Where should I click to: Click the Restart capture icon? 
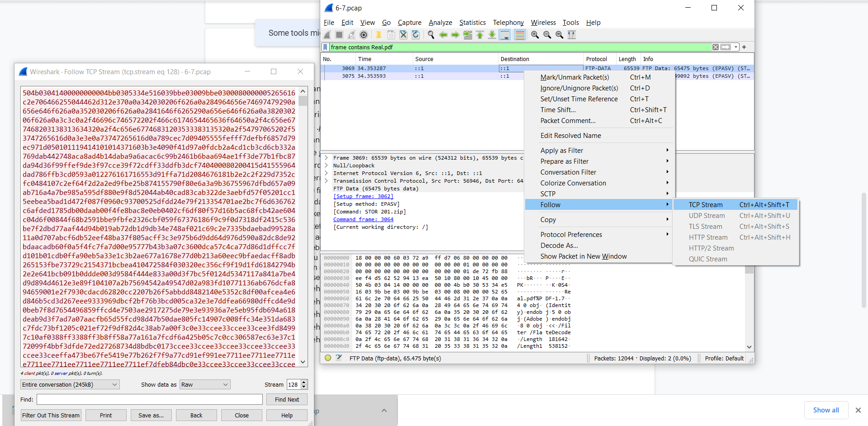click(x=351, y=35)
